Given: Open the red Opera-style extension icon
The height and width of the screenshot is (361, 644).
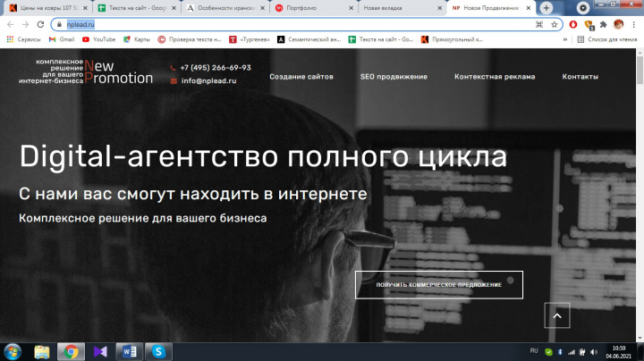Looking at the screenshot, I should 573,25.
